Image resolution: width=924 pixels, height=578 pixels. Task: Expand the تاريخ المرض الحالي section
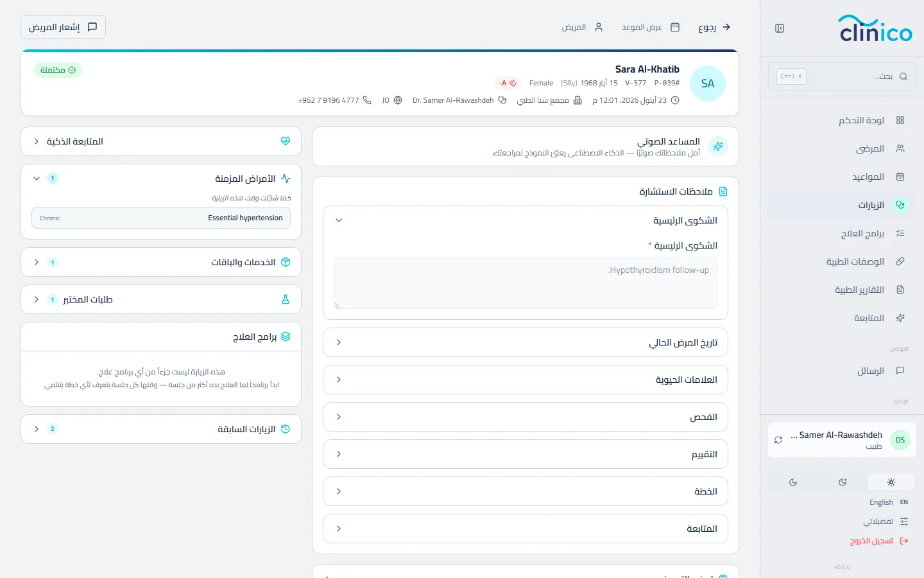526,342
